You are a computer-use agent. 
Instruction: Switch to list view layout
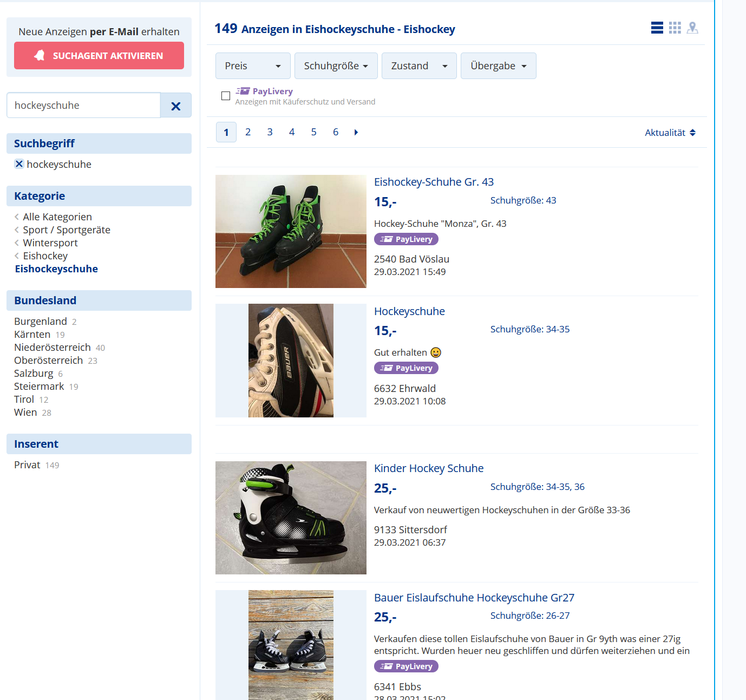[x=657, y=28]
